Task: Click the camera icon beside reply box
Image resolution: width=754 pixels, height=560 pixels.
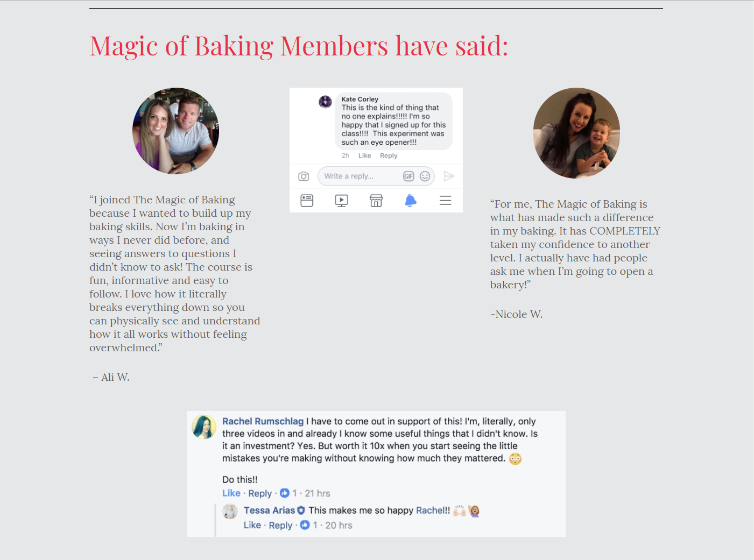Action: coord(304,176)
